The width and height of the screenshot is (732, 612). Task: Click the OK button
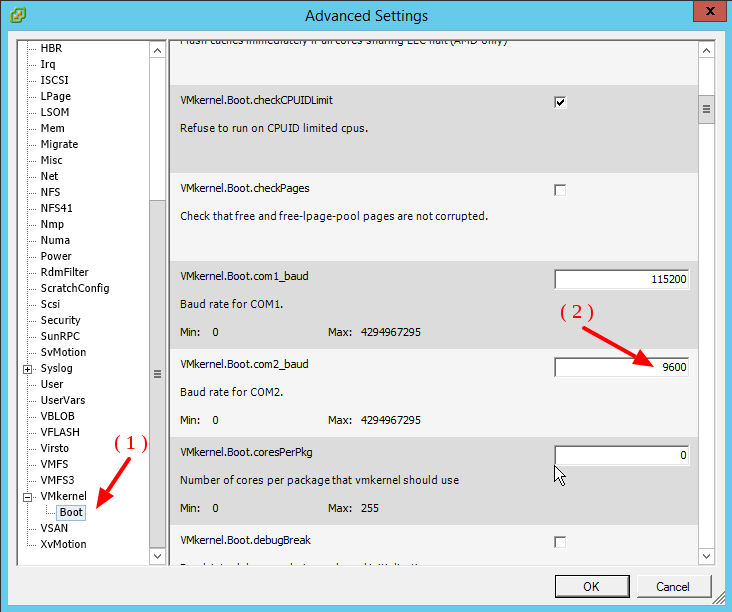591,587
